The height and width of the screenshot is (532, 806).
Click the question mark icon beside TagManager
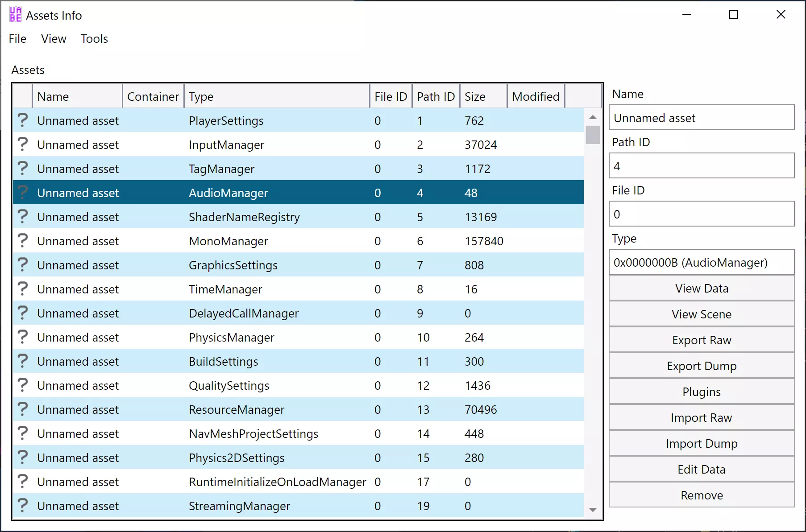[23, 169]
